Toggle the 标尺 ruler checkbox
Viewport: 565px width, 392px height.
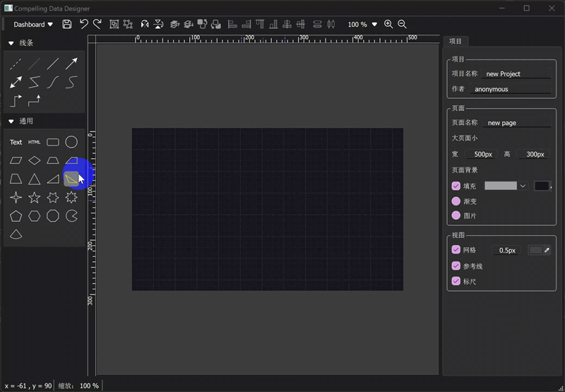(456, 281)
